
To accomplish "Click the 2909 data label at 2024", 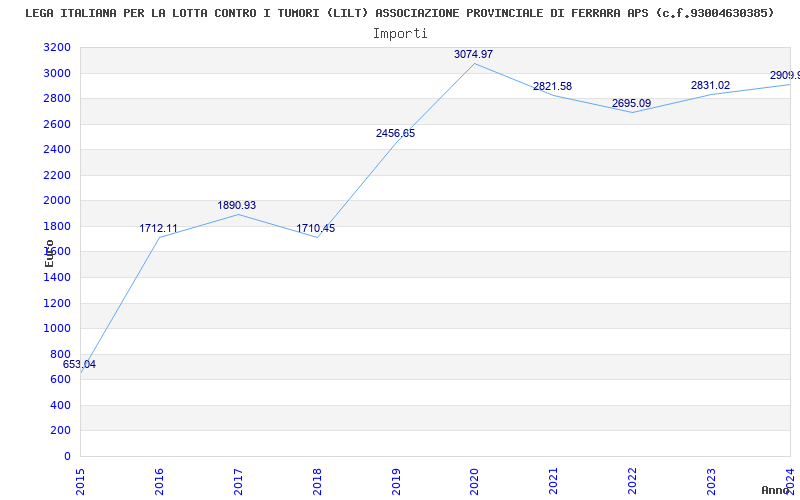I will [785, 76].
